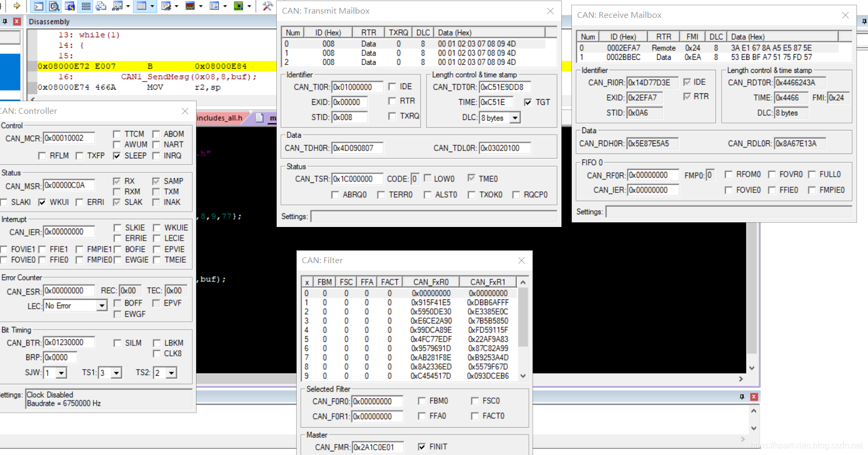Uncheck the FINIT checkbox in CAN Filter

click(422, 447)
